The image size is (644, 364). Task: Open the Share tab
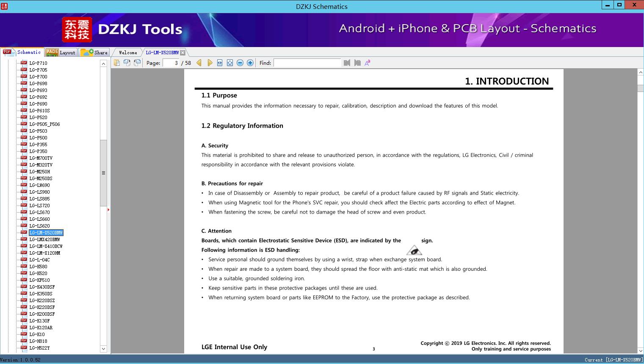pos(94,53)
